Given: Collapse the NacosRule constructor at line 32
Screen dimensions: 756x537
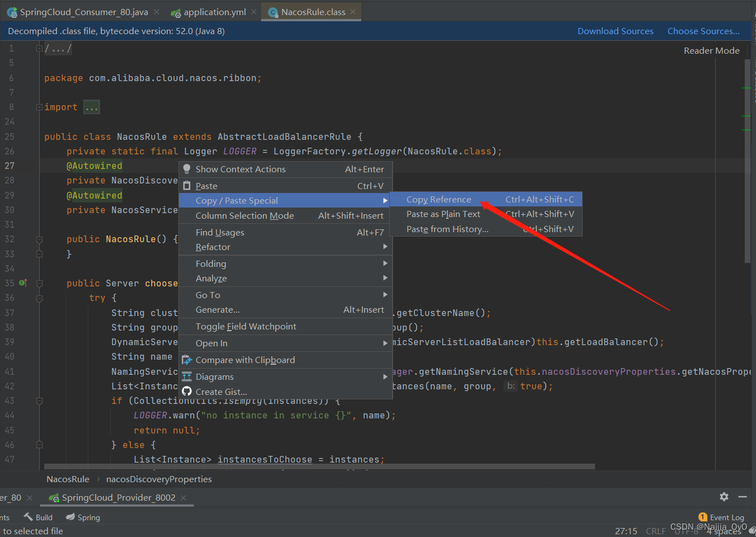Looking at the screenshot, I should tap(39, 239).
